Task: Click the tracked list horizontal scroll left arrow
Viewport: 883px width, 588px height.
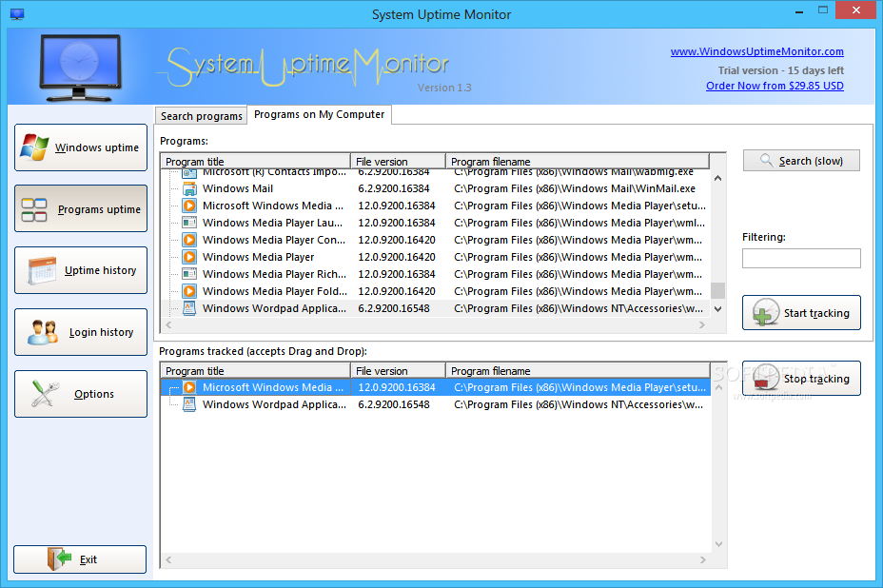Action: point(168,559)
